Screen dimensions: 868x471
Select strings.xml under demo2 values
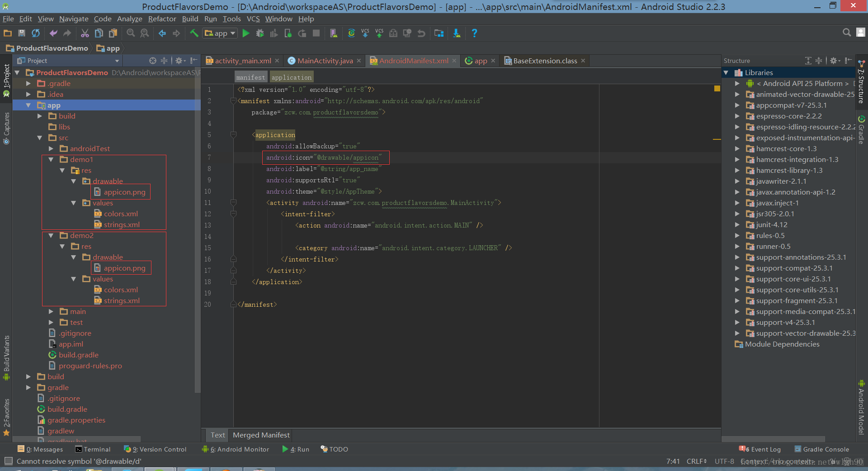(122, 300)
